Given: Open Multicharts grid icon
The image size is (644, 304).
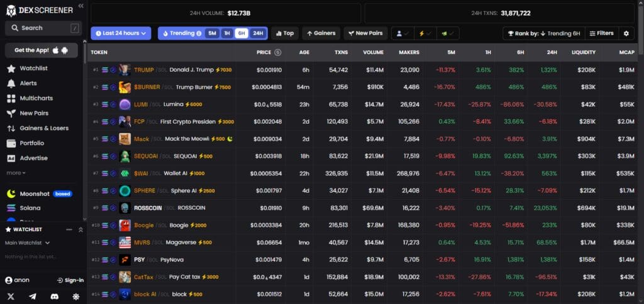Looking at the screenshot, I should pyautogui.click(x=11, y=99).
